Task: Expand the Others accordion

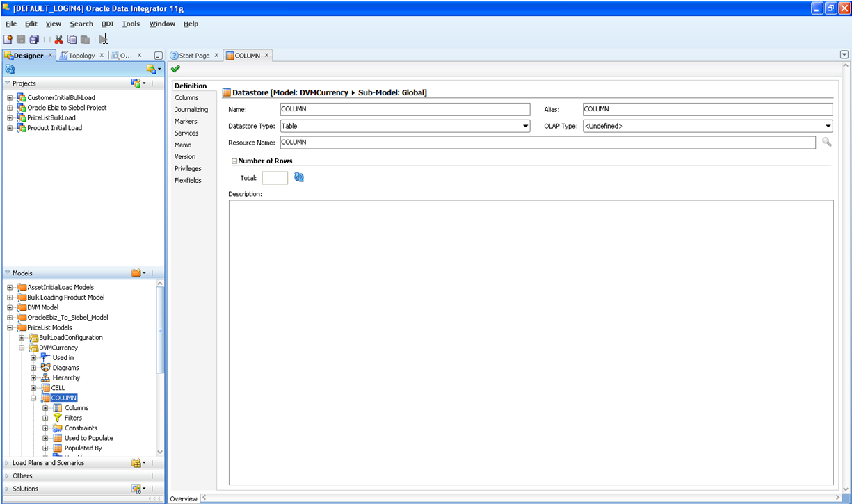Action: [8, 476]
